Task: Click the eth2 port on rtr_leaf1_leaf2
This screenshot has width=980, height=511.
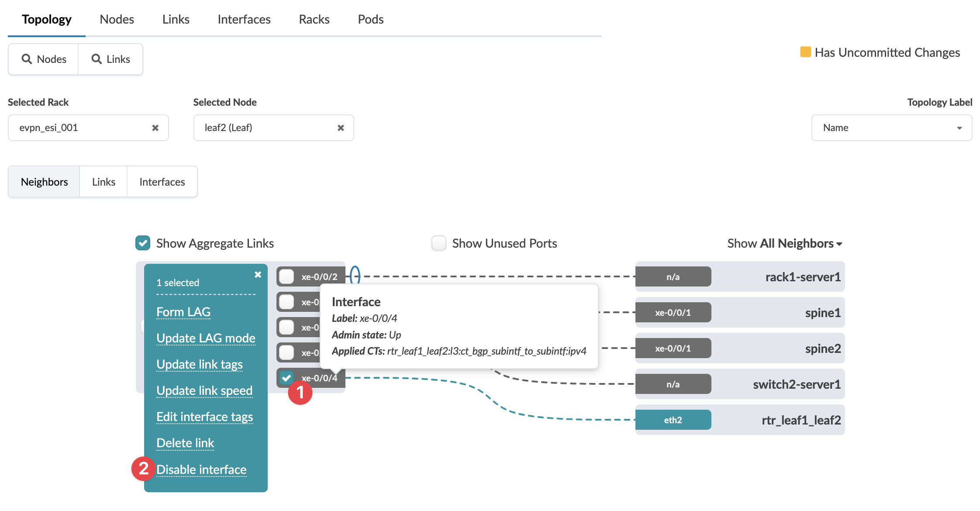Action: [x=673, y=420]
